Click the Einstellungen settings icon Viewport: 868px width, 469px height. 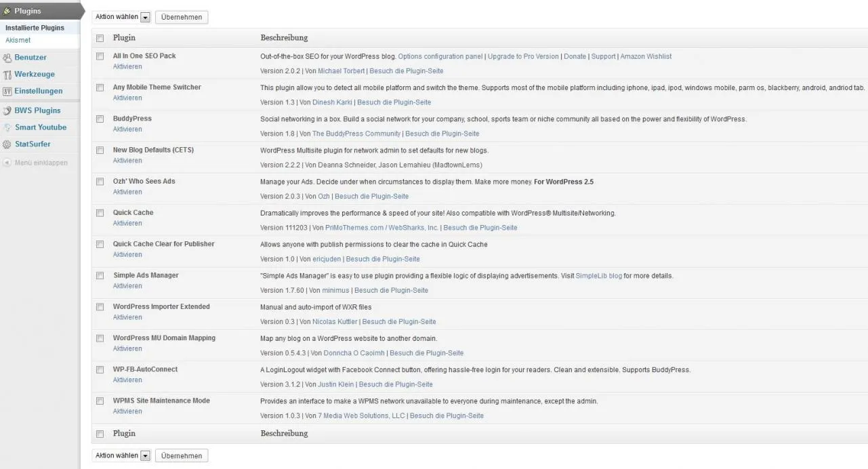pos(7,91)
